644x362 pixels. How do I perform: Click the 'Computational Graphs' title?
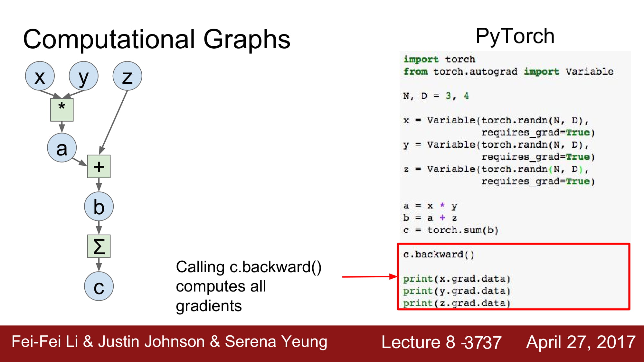coord(157,40)
